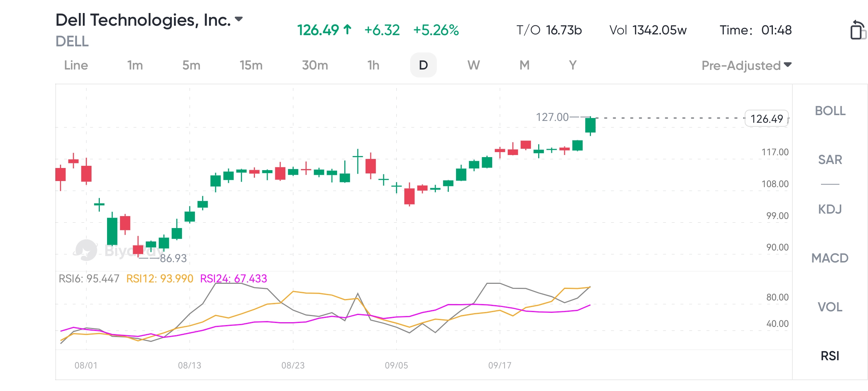
Task: Click the 08/23 date label
Action: click(293, 365)
